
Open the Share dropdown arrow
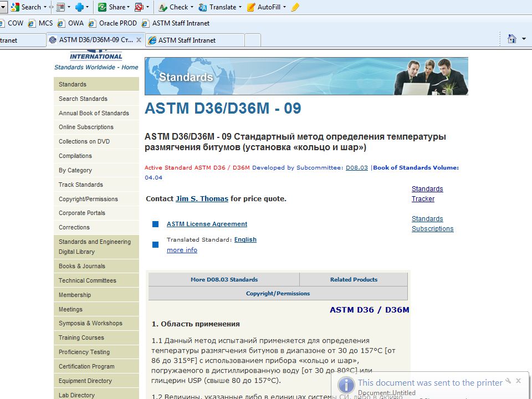[x=128, y=7]
